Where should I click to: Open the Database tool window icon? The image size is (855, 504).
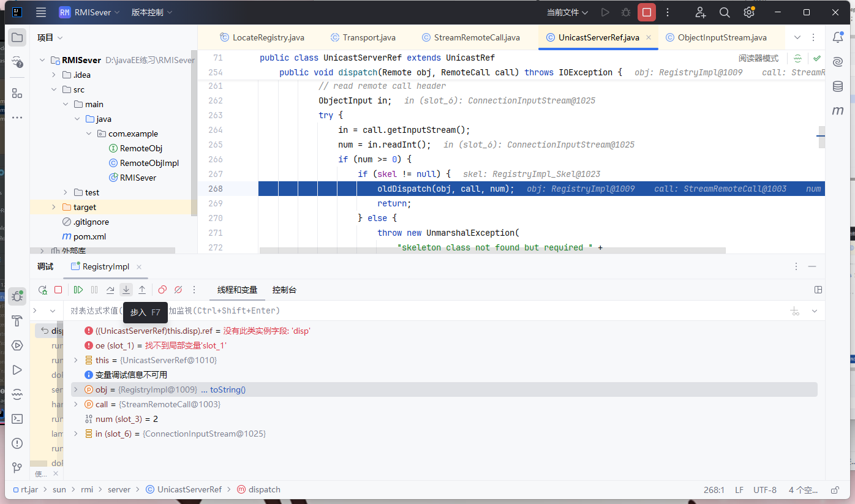click(x=837, y=86)
